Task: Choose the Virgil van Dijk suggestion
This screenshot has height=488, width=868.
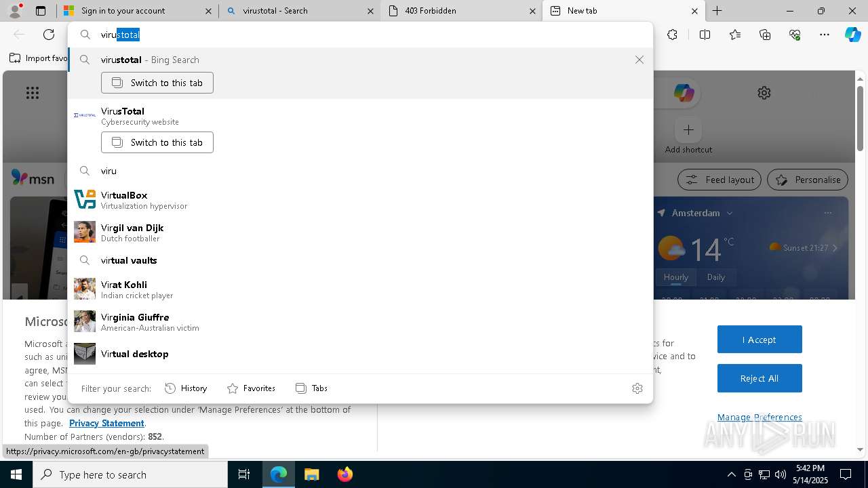Action: tap(359, 232)
